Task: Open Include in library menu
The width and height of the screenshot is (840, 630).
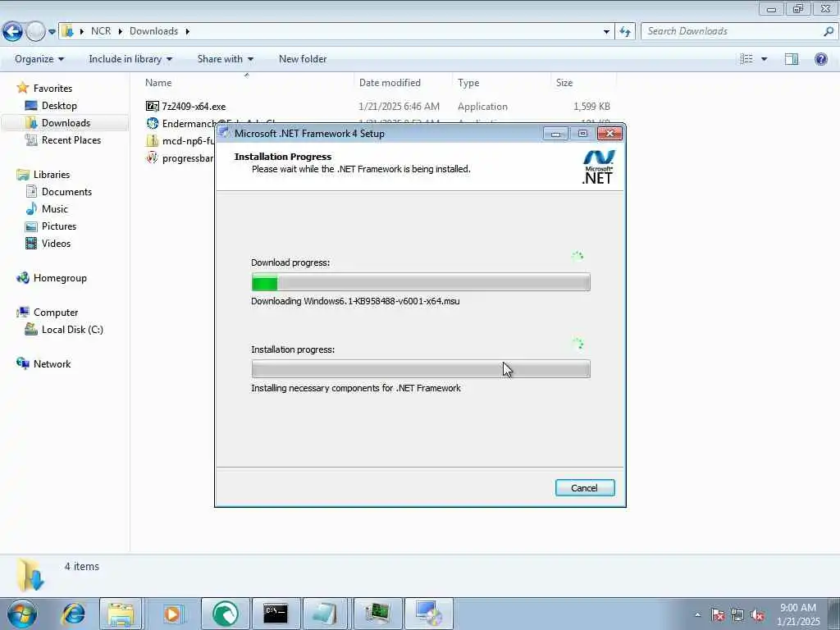Action: (x=130, y=59)
